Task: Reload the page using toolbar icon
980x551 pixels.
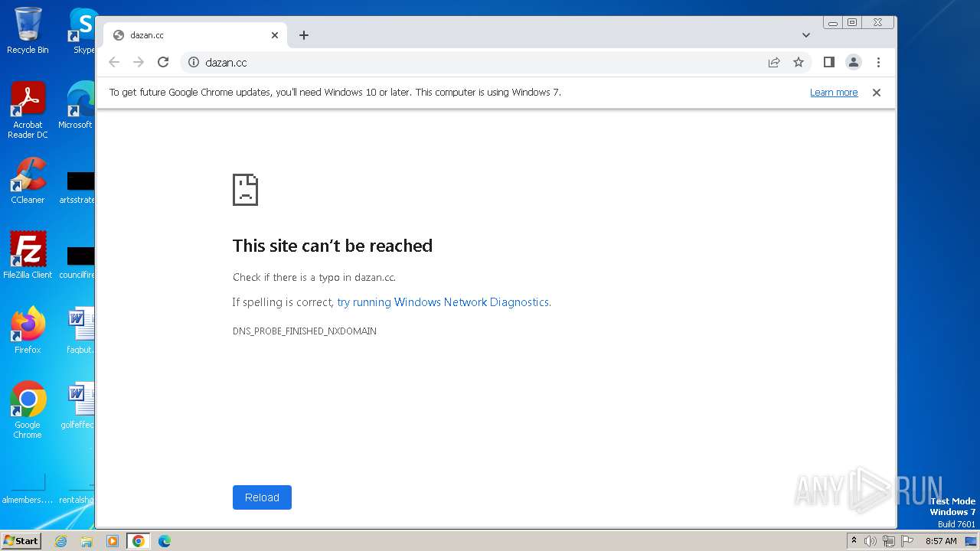Action: coord(163,63)
